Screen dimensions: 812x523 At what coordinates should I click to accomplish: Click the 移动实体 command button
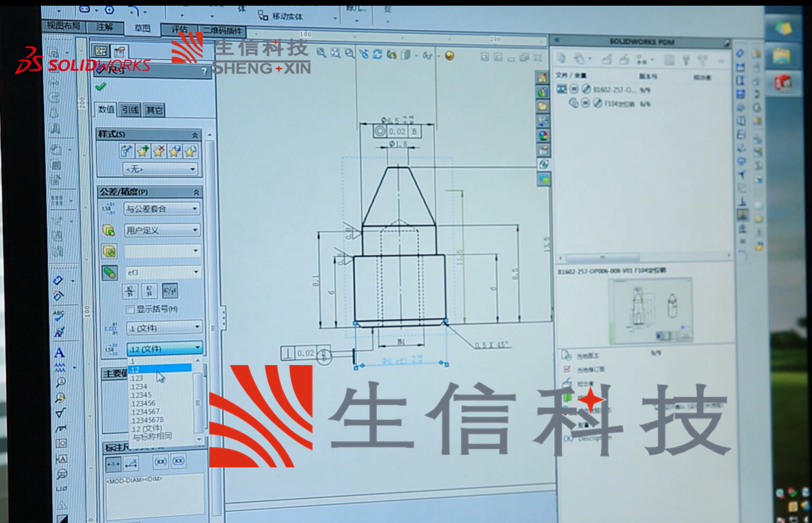point(281,15)
